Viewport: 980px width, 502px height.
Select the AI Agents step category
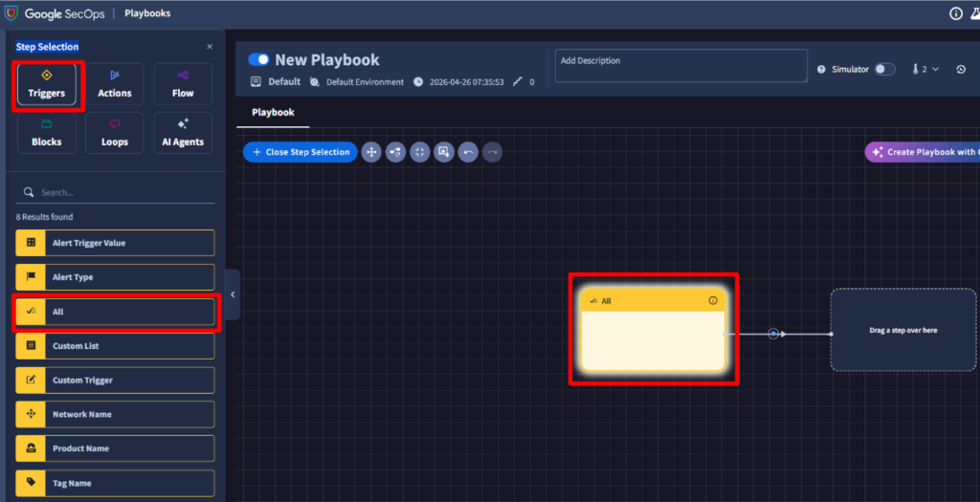click(183, 132)
